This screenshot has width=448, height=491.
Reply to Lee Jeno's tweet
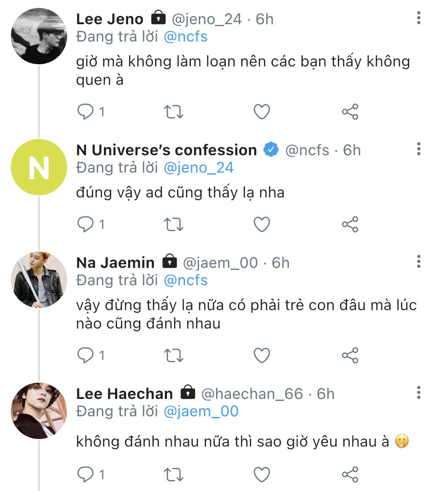coord(85,112)
